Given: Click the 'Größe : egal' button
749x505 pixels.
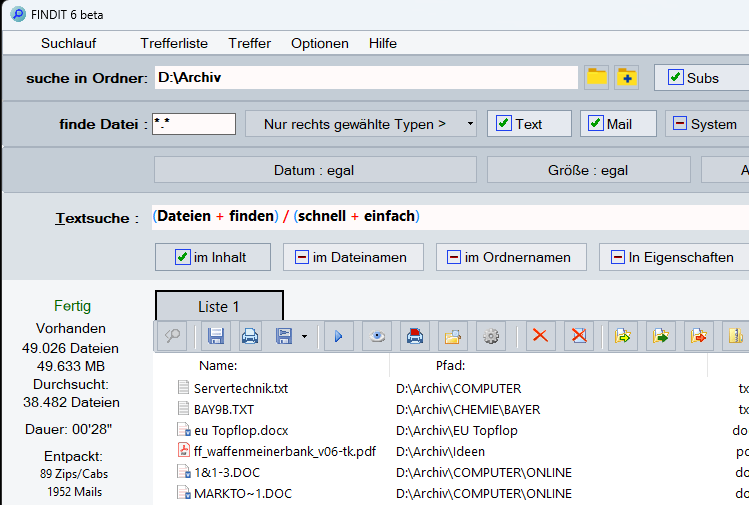Looking at the screenshot, I should point(587,170).
